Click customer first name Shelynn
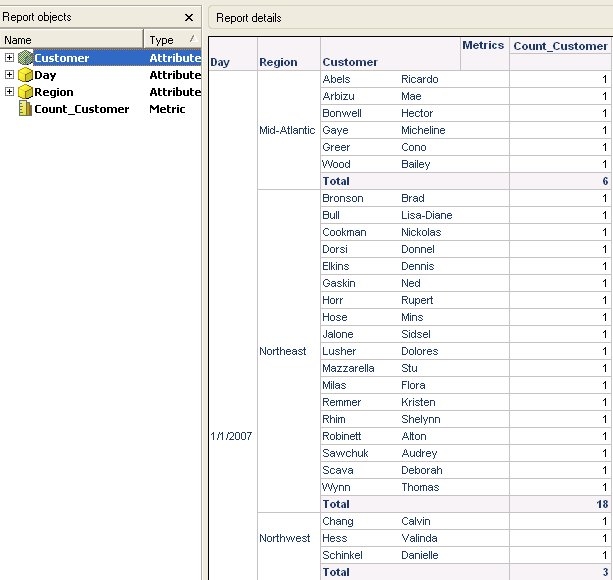This screenshot has height=580, width=613. click(421, 419)
